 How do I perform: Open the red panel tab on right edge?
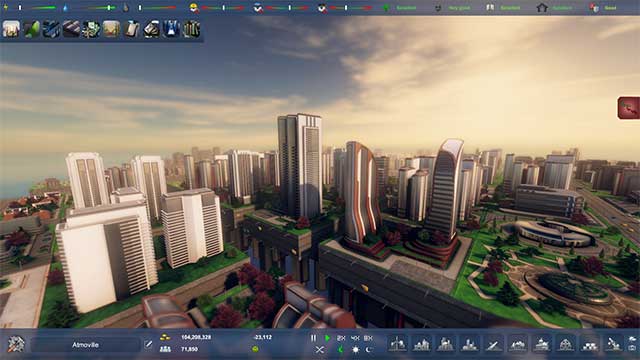tap(629, 108)
